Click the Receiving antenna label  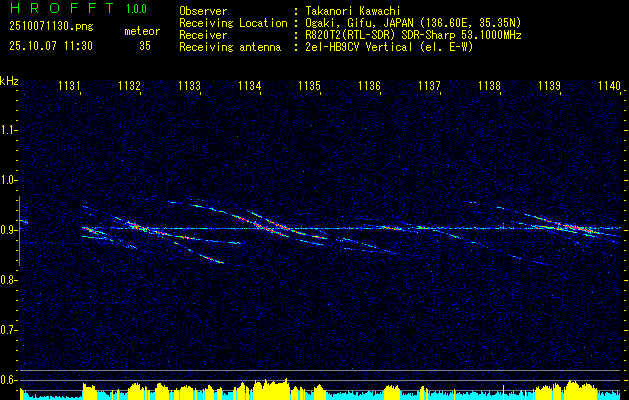click(230, 47)
